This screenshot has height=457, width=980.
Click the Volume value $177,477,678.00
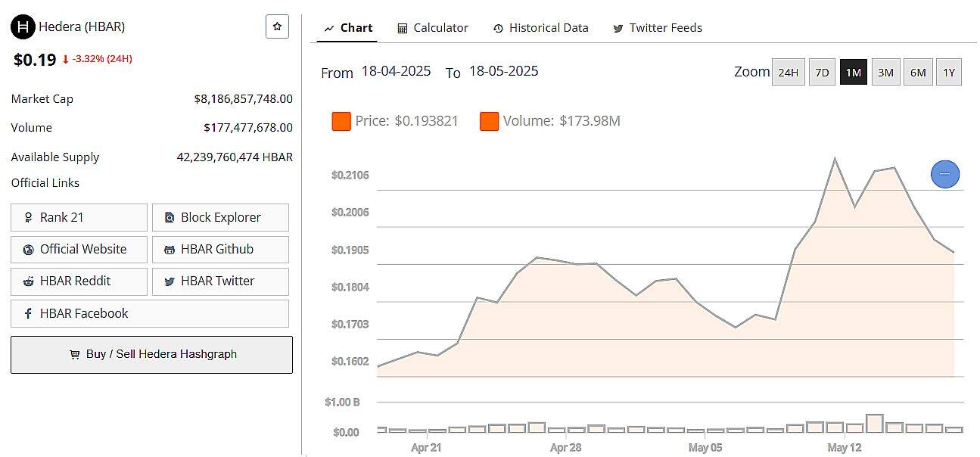[x=248, y=128]
